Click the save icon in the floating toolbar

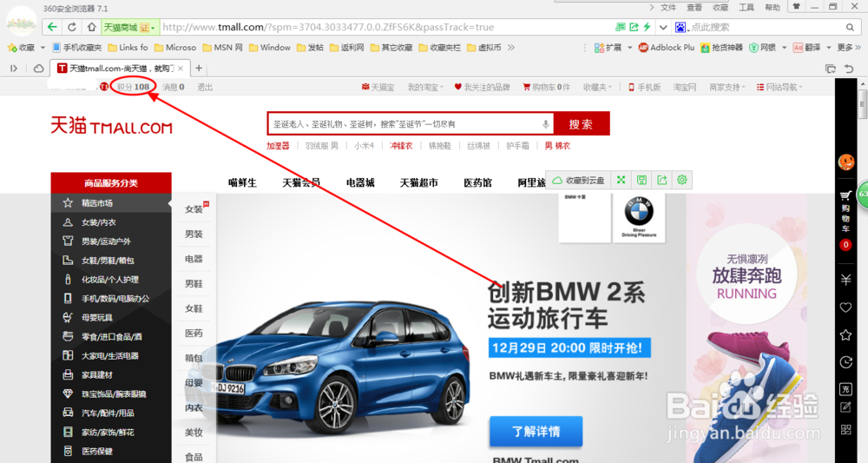[641, 180]
